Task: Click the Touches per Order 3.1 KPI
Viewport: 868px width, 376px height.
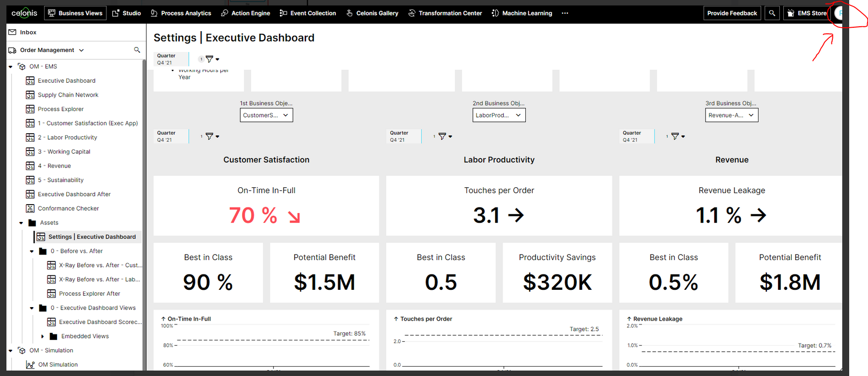Action: point(499,206)
